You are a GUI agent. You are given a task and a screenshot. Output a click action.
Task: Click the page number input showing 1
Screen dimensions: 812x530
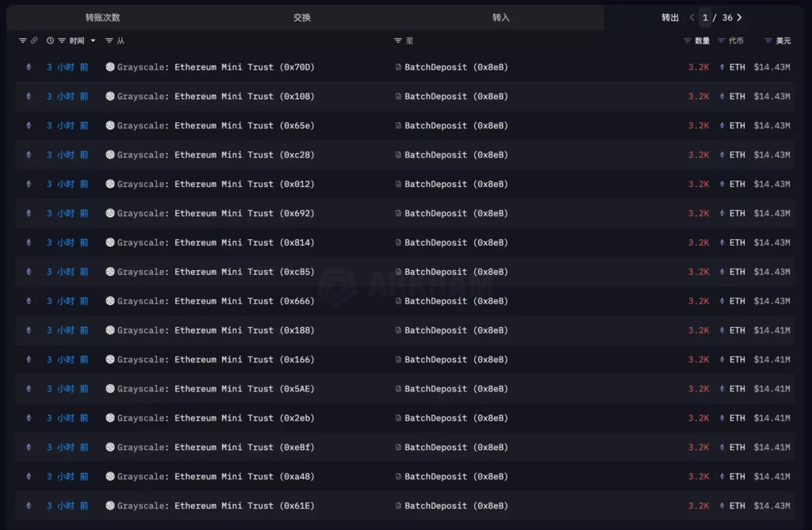pos(705,17)
